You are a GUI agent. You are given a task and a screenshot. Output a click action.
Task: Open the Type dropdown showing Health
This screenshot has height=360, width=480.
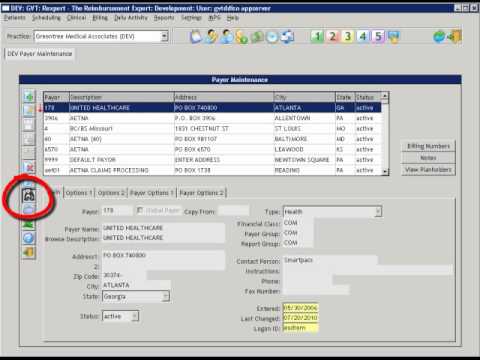click(x=378, y=211)
